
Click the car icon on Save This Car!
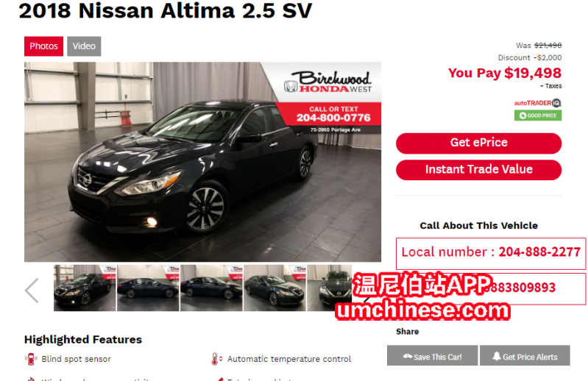point(408,356)
